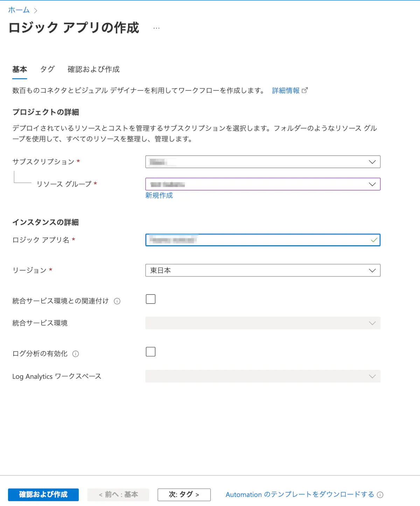Viewport: 420px width, 506px height.
Task: Click the info icon next to ログ分析の有効化
Action: [76, 354]
